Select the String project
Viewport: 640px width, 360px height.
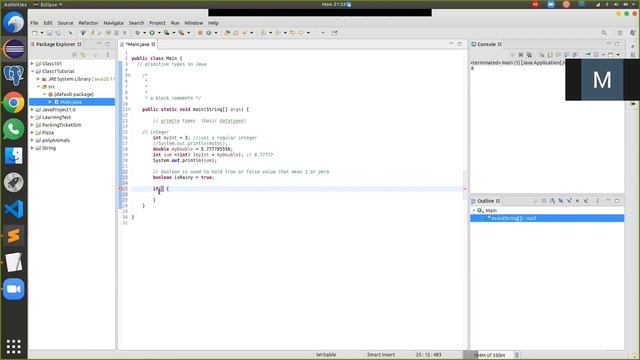49,148
